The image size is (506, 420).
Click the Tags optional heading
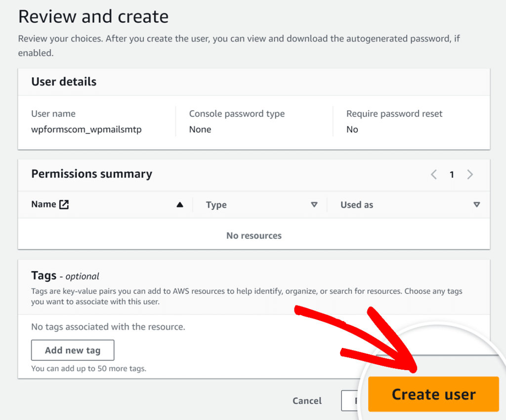[65, 276]
